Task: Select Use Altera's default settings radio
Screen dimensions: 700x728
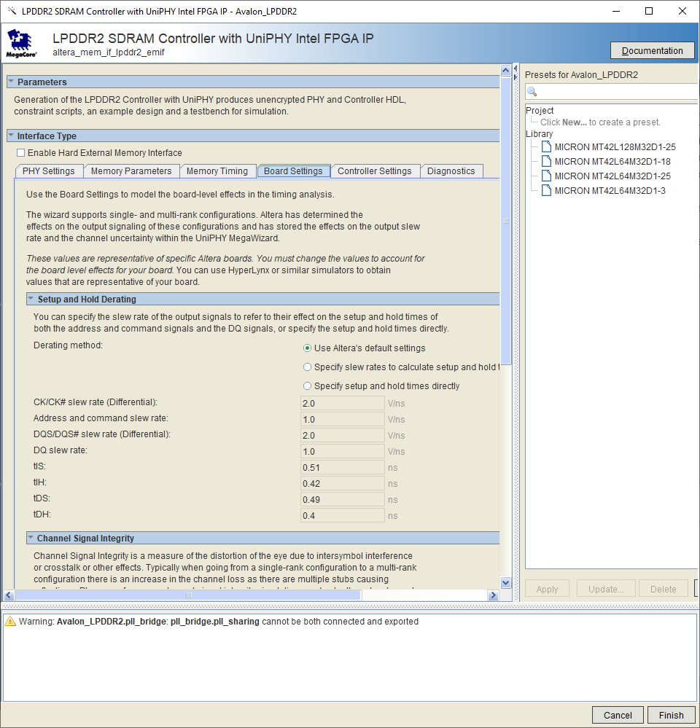Action: (x=307, y=348)
